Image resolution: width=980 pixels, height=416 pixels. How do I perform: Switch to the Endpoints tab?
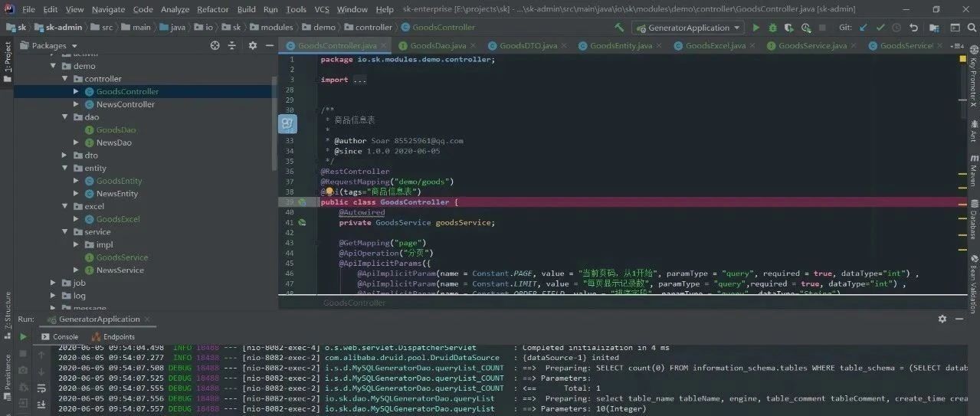pyautogui.click(x=113, y=336)
